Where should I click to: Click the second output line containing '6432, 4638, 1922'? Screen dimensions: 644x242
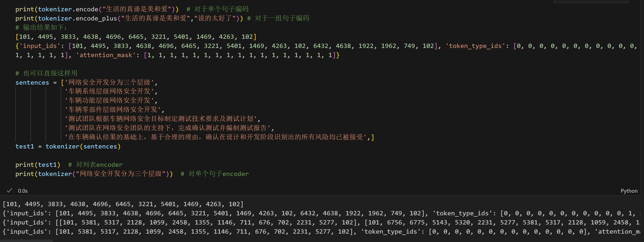[x=321, y=213]
